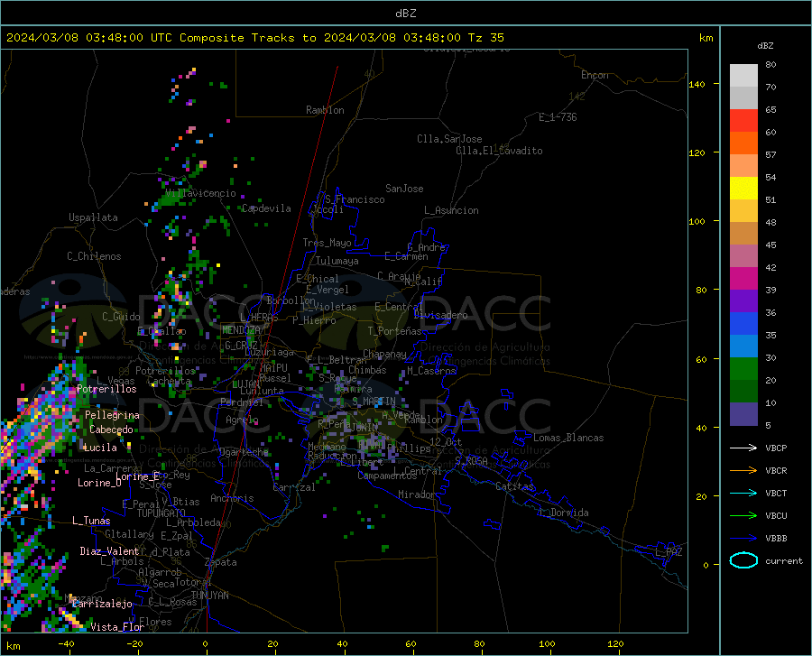This screenshot has height=656, width=812.
Task: Click the dBZ title at top center
Action: (x=405, y=14)
